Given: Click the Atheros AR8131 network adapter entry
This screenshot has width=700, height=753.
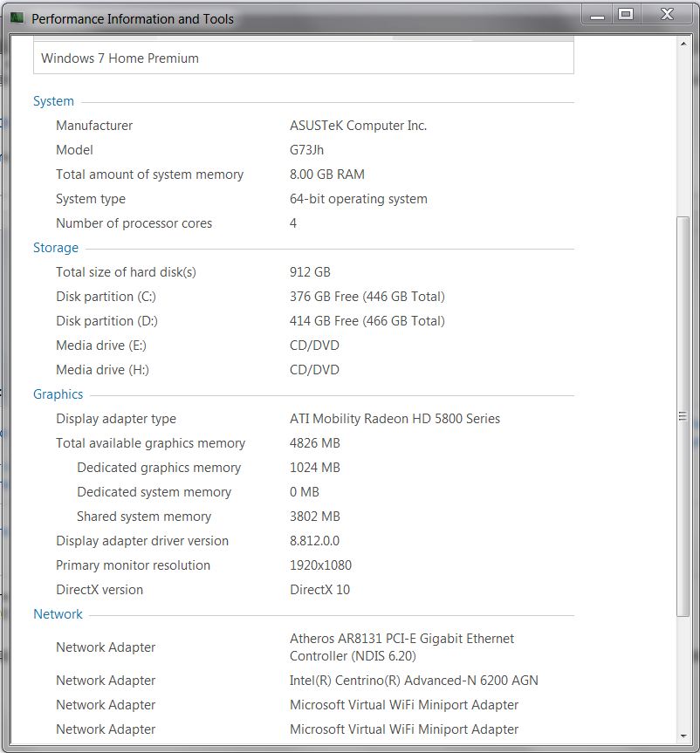Looking at the screenshot, I should click(x=401, y=647).
